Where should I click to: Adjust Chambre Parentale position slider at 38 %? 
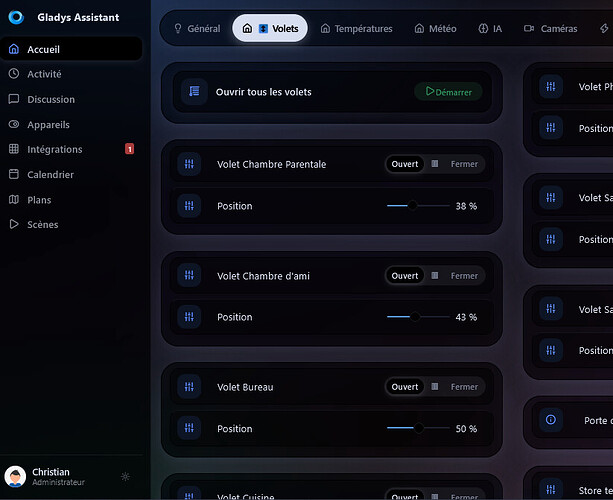418,206
